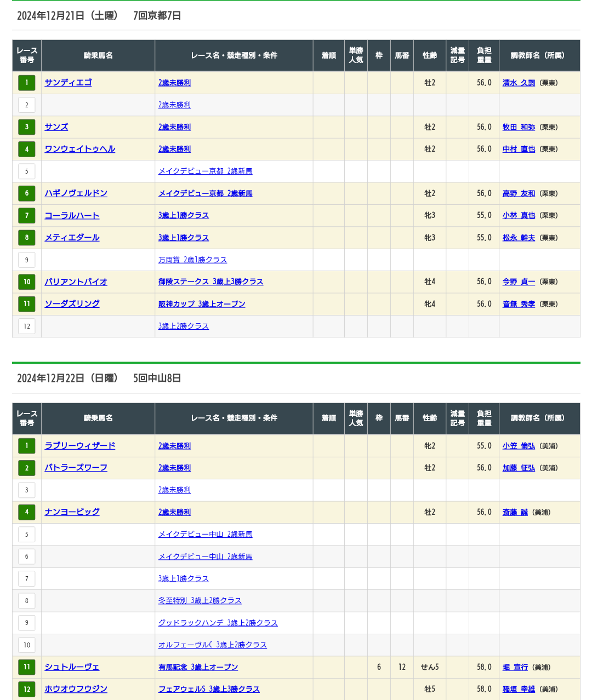Open horse link ナンヨービッグ
Viewport: 592px width, 700px height.
coord(72,512)
